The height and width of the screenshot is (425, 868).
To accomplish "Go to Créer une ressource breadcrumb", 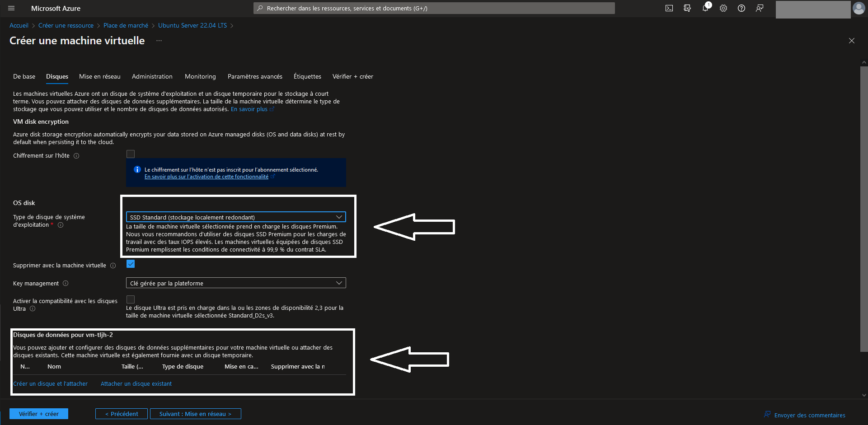I will point(66,25).
